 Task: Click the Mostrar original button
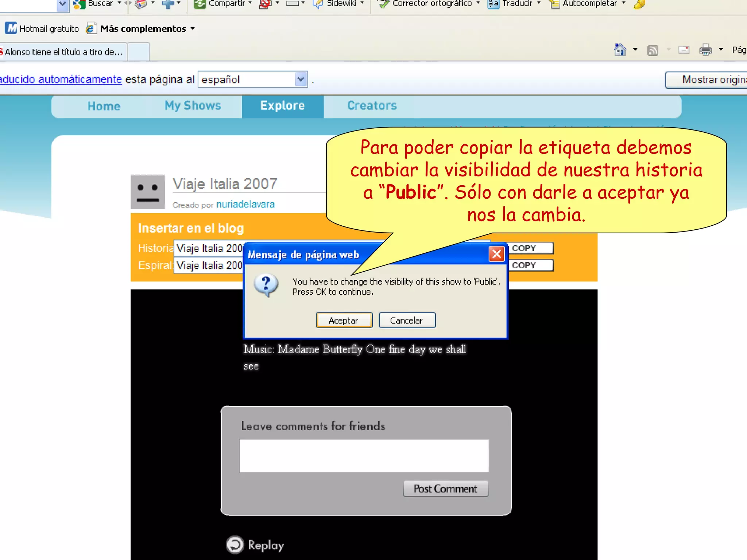(x=706, y=79)
